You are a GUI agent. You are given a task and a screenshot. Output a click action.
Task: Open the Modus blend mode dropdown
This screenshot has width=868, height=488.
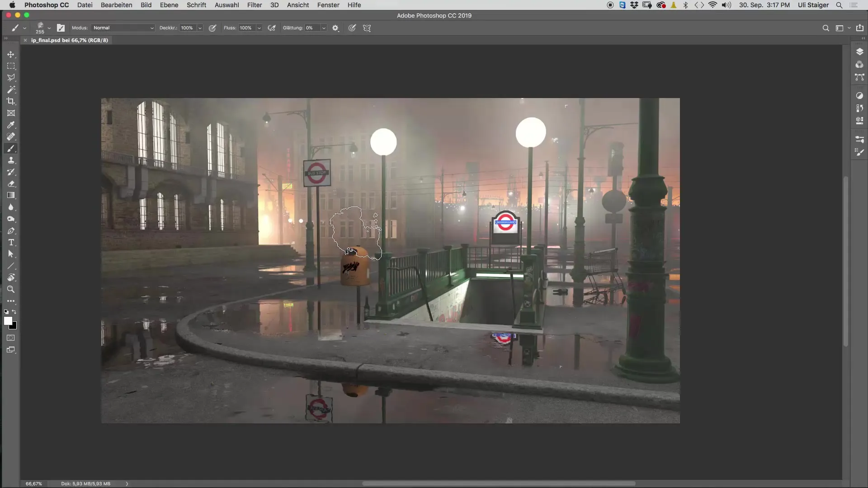click(123, 28)
